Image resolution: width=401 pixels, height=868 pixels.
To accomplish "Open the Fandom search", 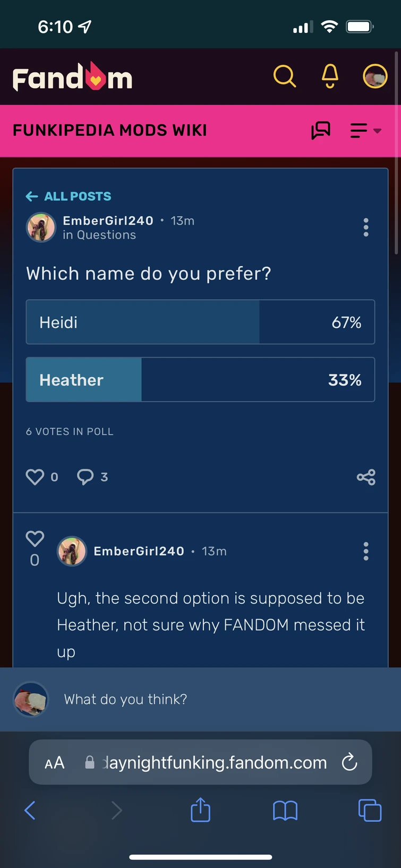I will tap(285, 76).
